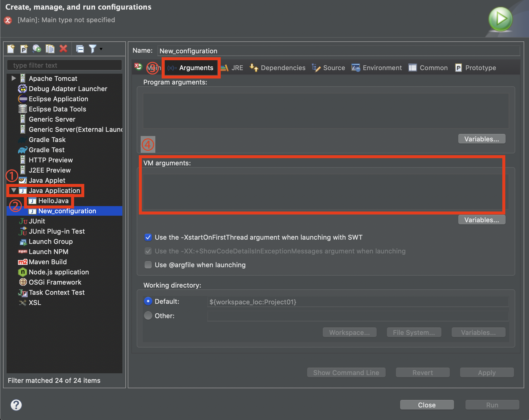
Task: Click the Launch Group icon
Action: (x=23, y=242)
